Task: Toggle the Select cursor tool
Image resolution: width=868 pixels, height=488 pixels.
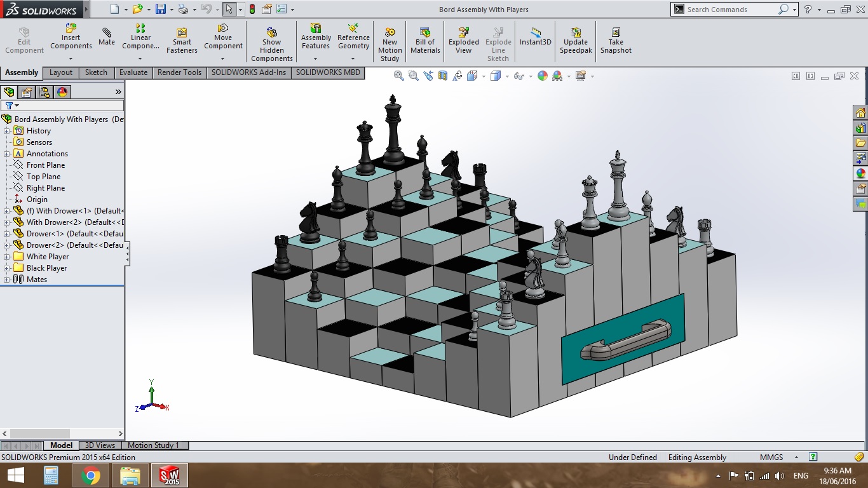Action: [229, 10]
